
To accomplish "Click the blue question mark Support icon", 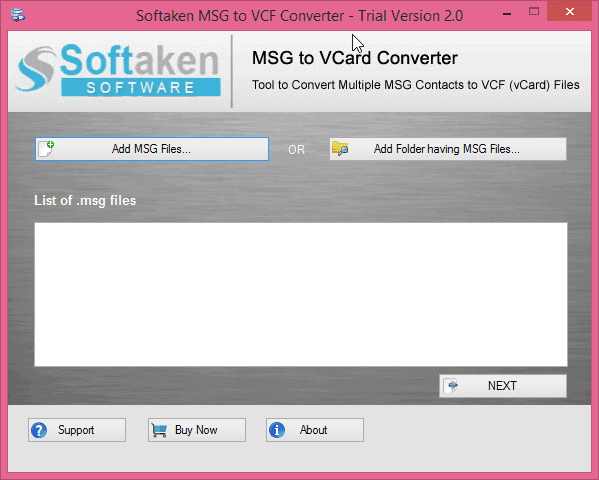I will [x=39, y=430].
